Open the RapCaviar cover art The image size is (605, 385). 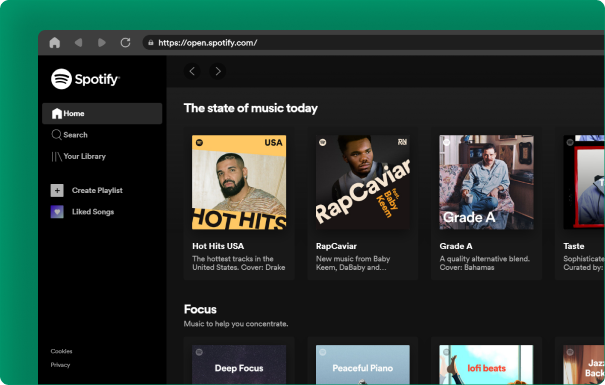pyautogui.click(x=363, y=182)
